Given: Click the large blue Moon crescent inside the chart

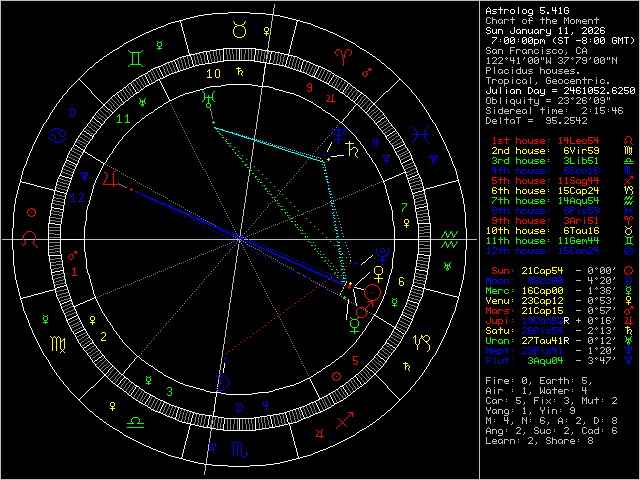Looking at the screenshot, I should 223,382.
